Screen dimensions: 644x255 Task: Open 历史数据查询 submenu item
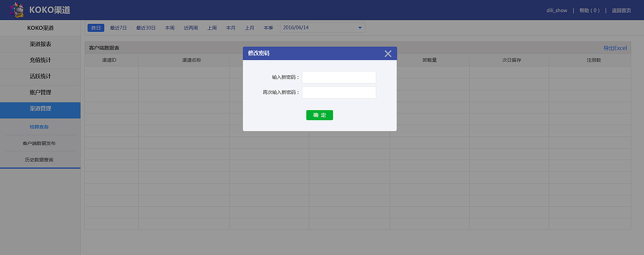tap(39, 159)
